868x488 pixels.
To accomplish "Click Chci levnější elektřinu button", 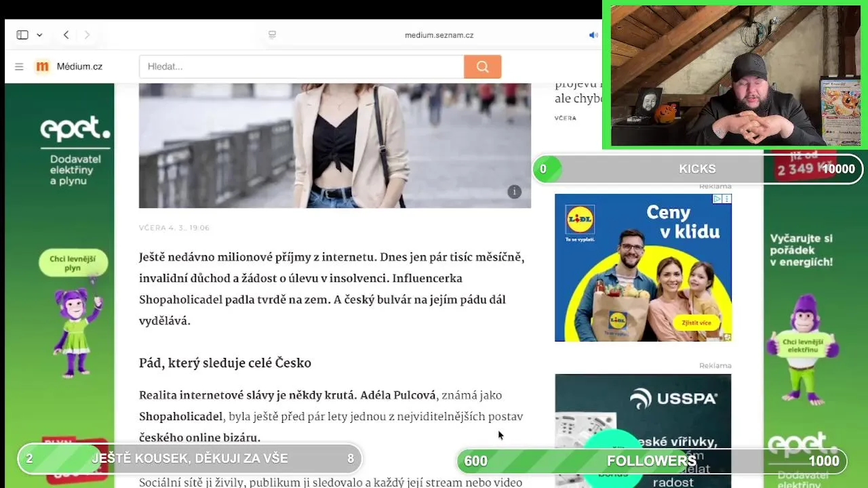I will tap(803, 345).
